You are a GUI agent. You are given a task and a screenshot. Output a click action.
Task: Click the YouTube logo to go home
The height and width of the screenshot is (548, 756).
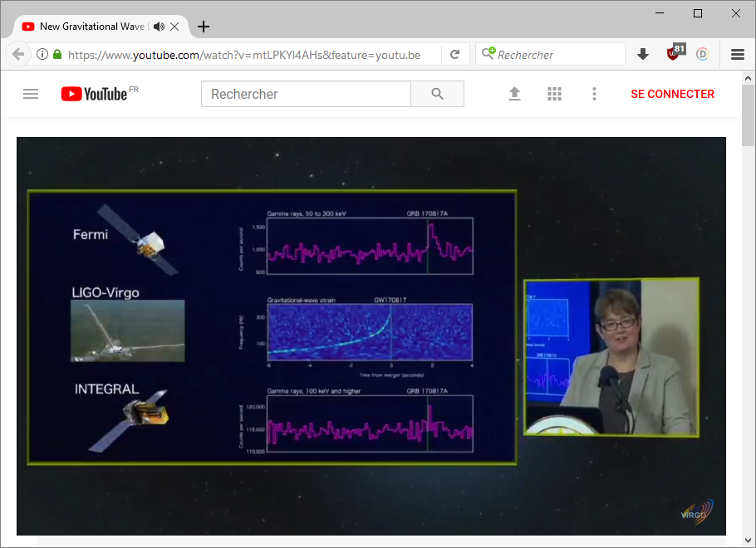94,94
